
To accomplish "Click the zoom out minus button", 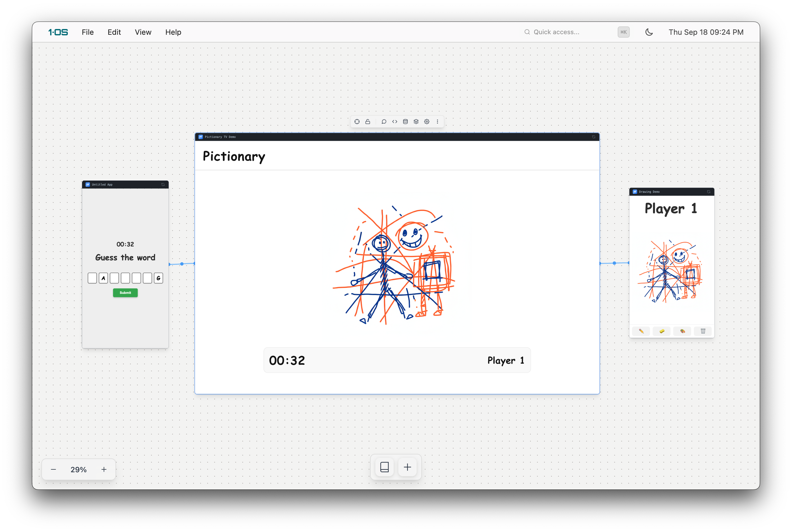I will (x=53, y=469).
